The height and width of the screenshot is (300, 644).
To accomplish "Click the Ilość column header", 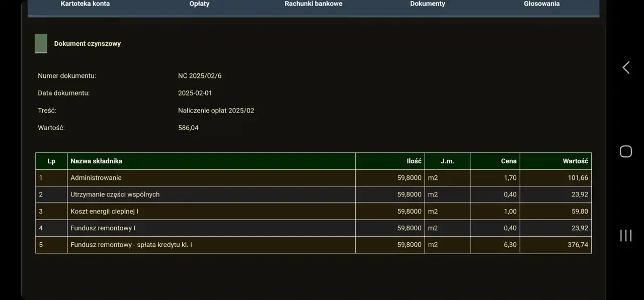I will click(x=414, y=161).
